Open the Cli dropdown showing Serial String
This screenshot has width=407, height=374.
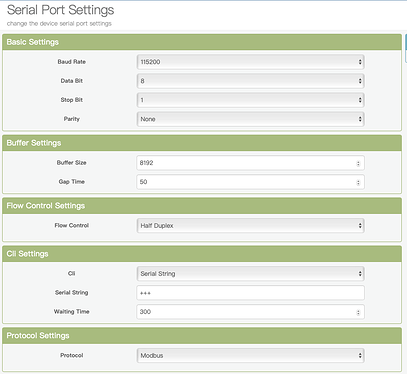click(x=250, y=274)
